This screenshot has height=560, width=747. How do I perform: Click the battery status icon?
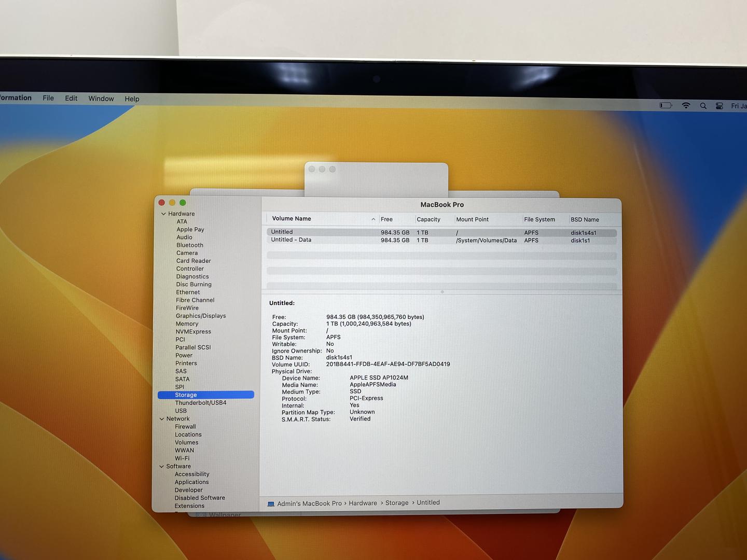click(x=666, y=105)
